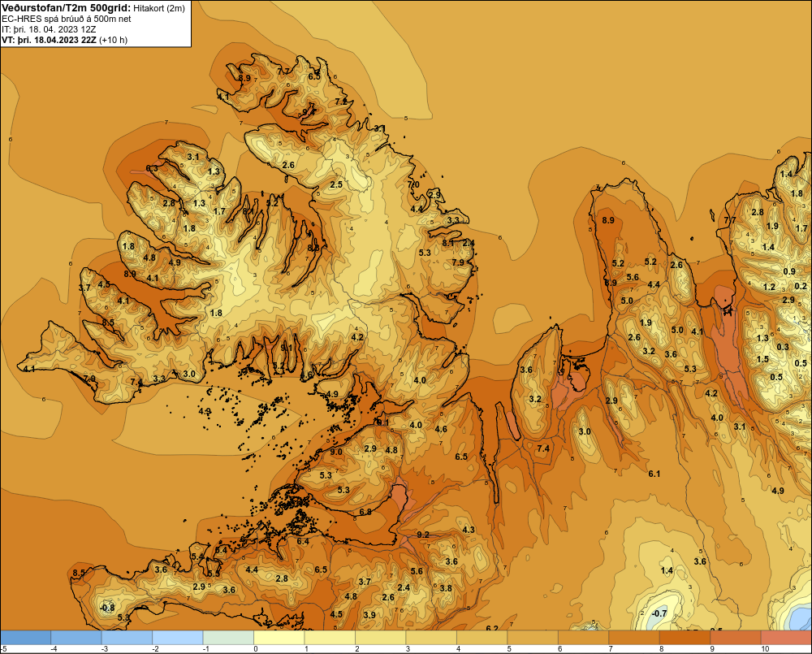Screen dimensions: 812x654
Task: Pick the legend color between -1 and 0
Action: pos(228,637)
